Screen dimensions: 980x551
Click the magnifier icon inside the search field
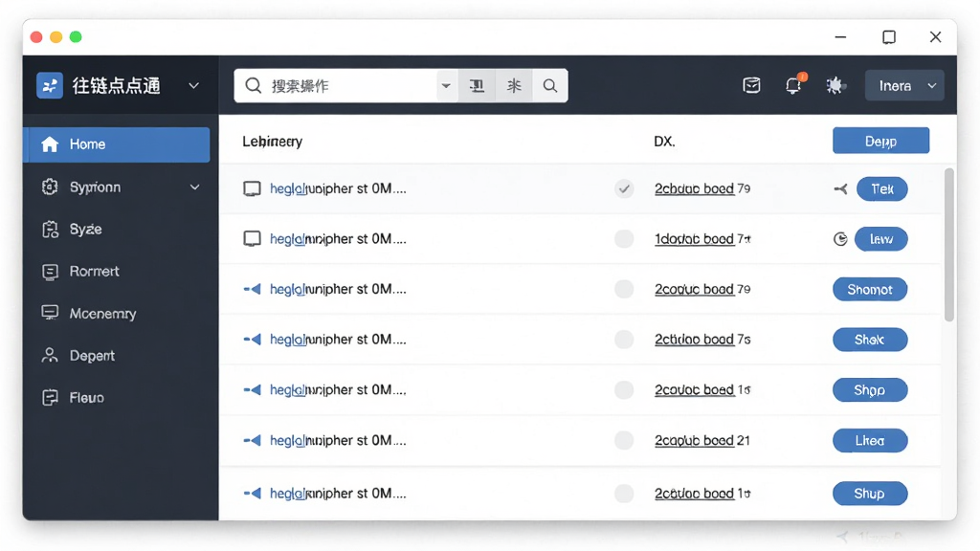pyautogui.click(x=253, y=85)
